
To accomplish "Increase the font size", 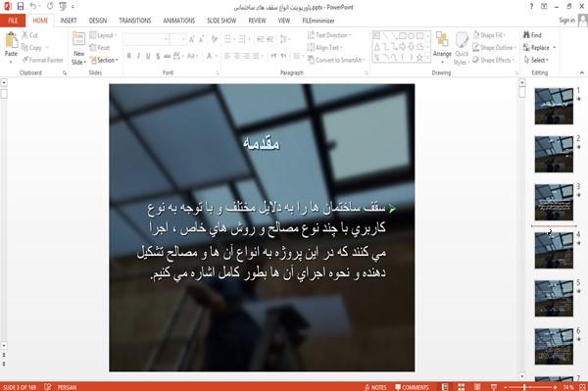I will [x=192, y=39].
